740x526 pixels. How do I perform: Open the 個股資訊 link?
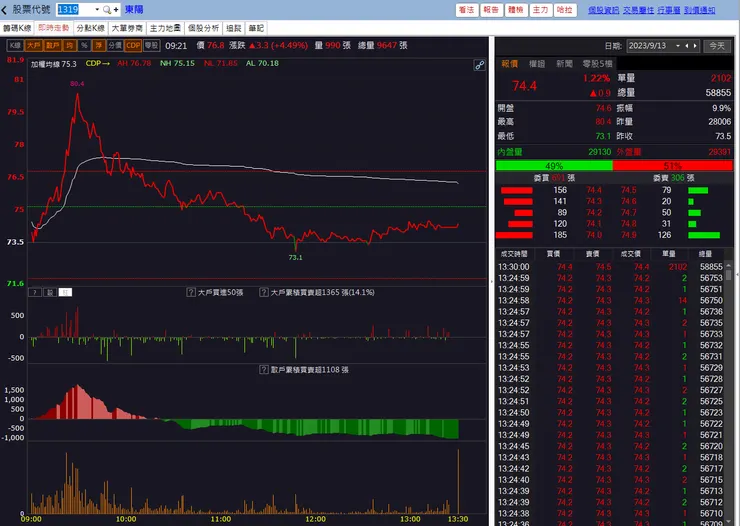604,10
